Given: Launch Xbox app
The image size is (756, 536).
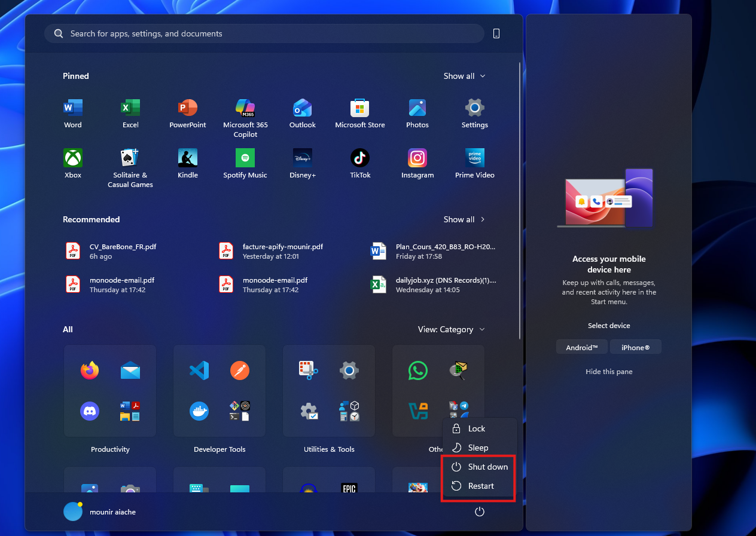Looking at the screenshot, I should [73, 164].
